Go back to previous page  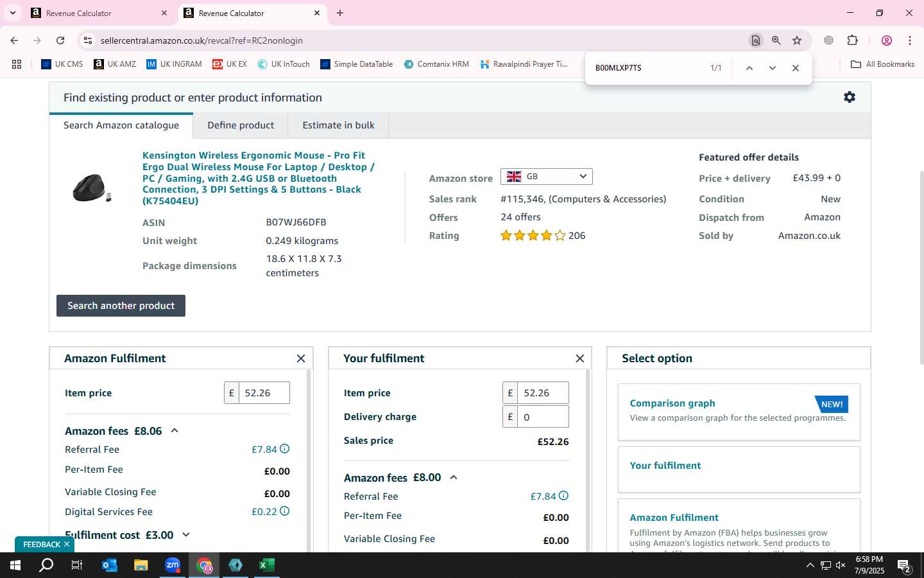(x=14, y=40)
